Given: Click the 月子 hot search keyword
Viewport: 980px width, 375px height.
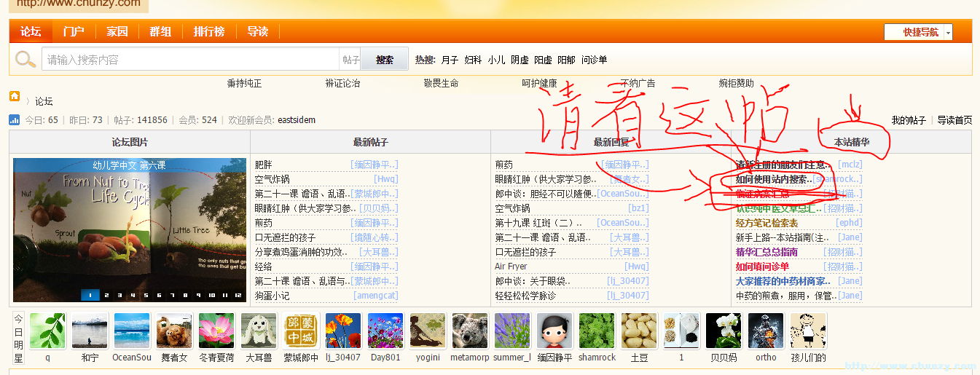Looking at the screenshot, I should click(450, 60).
